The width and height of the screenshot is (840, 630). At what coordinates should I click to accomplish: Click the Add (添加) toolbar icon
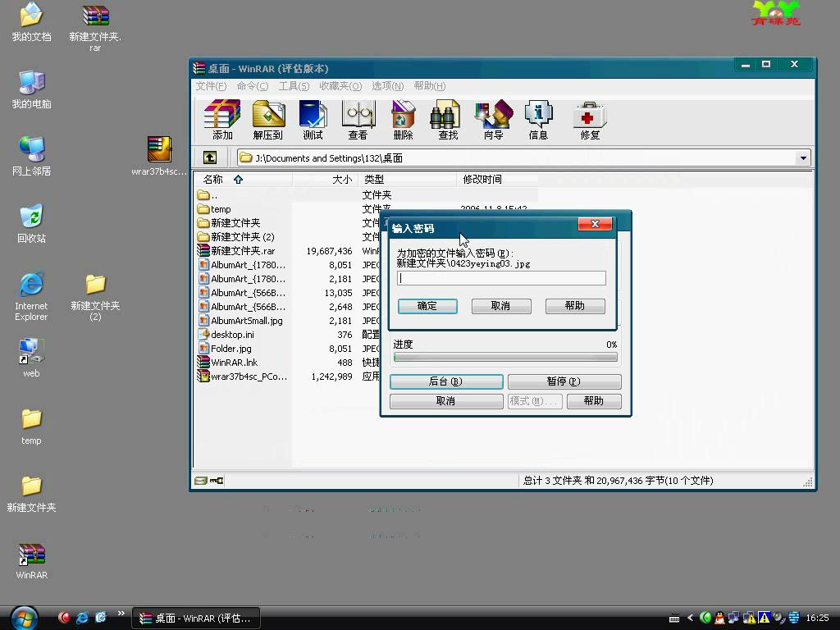point(222,120)
